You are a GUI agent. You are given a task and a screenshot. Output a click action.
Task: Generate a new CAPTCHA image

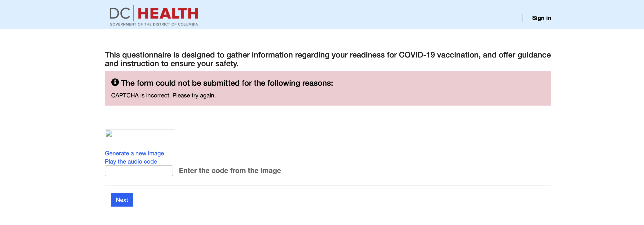(x=134, y=153)
